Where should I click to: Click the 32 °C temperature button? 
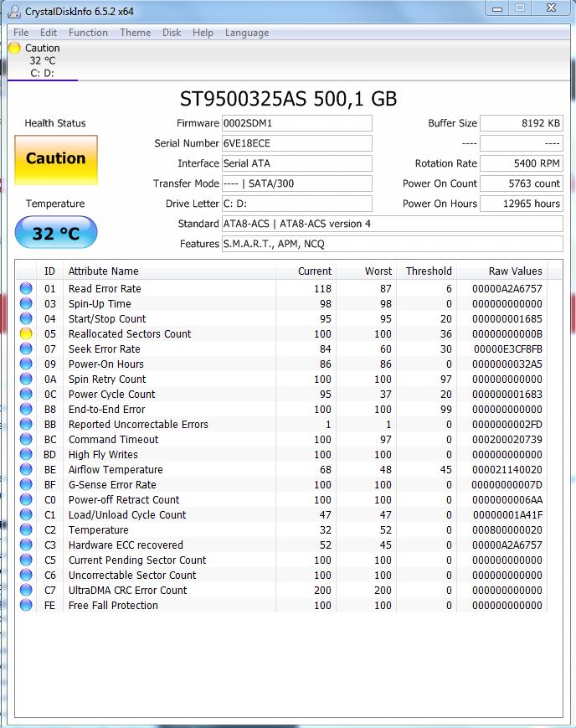point(56,233)
